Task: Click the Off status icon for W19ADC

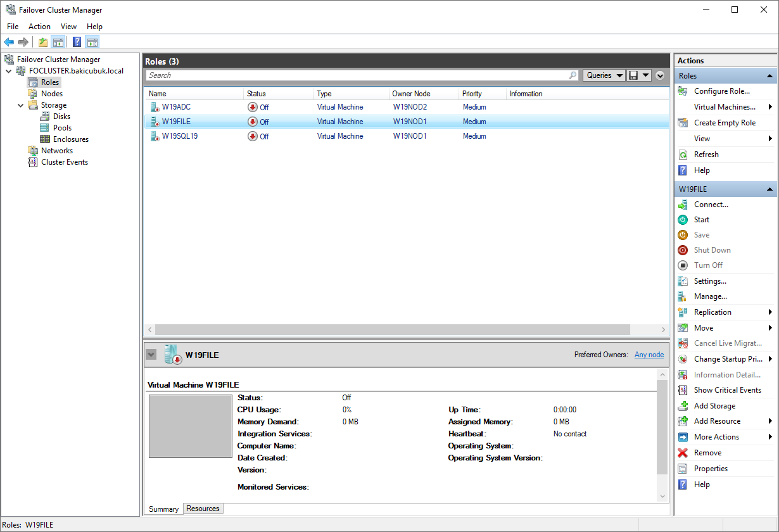Action: [253, 107]
